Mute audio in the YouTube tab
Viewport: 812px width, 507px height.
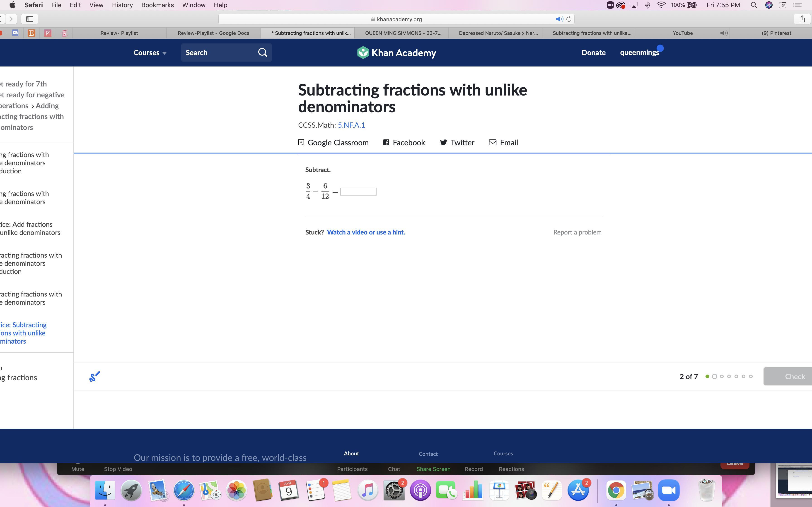click(x=724, y=33)
